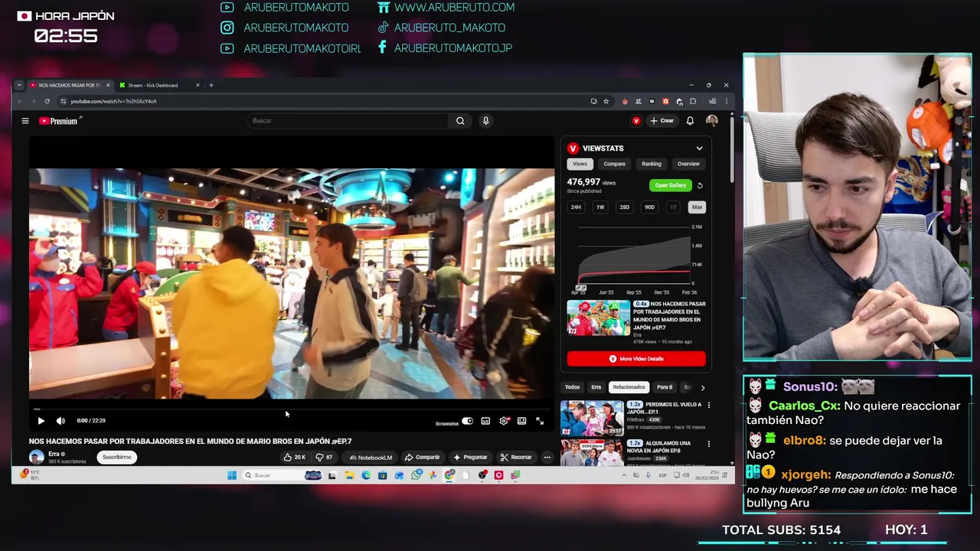Choose the 90D range in ViewStats

click(649, 207)
